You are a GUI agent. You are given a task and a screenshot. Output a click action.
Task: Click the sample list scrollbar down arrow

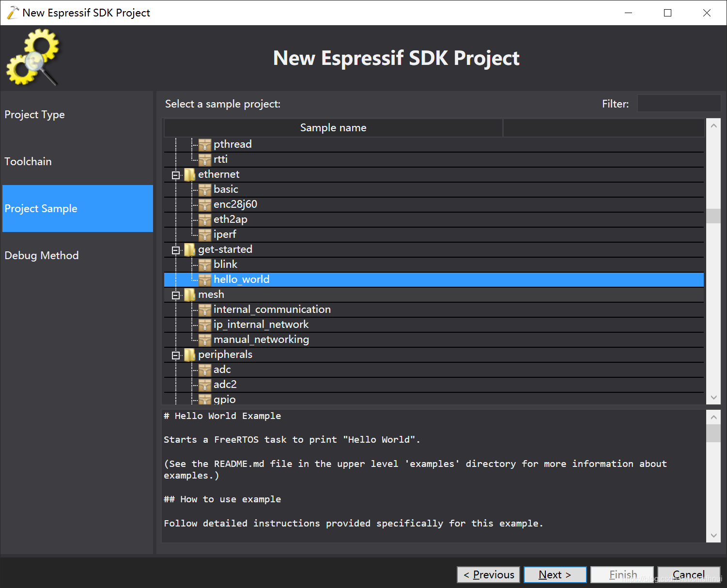pyautogui.click(x=713, y=397)
